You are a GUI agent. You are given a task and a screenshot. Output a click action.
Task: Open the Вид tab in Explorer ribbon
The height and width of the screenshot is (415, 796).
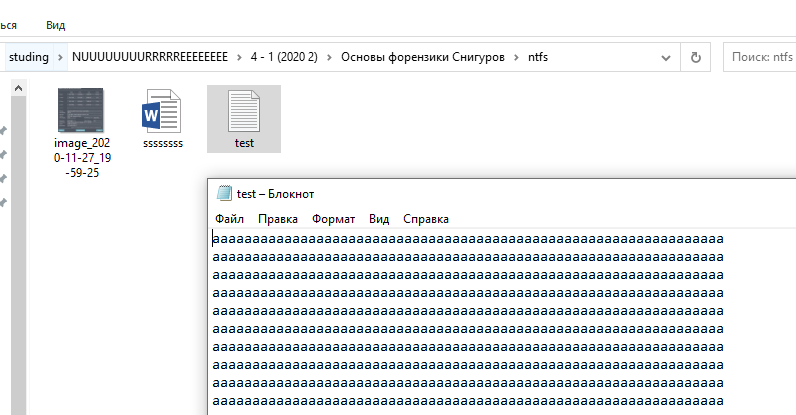point(55,25)
